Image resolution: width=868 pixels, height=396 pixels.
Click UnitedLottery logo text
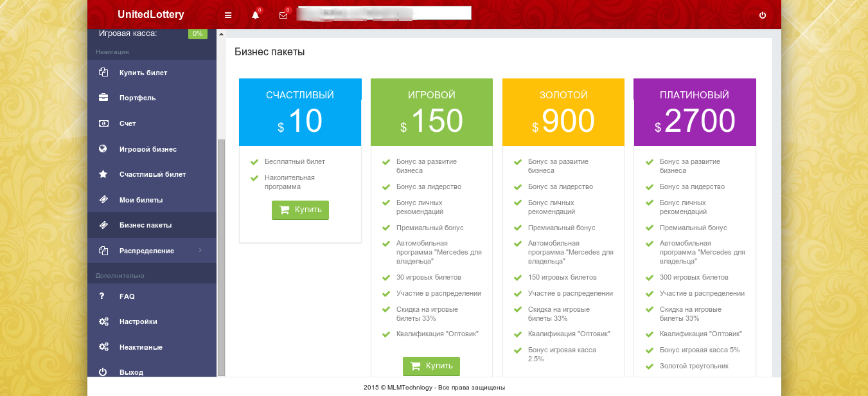click(151, 15)
